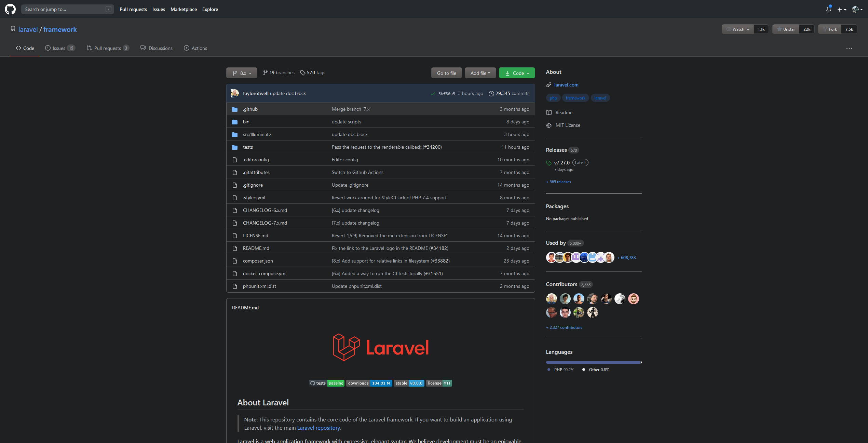Click taylorotwell's avatar in commit bar

[235, 93]
